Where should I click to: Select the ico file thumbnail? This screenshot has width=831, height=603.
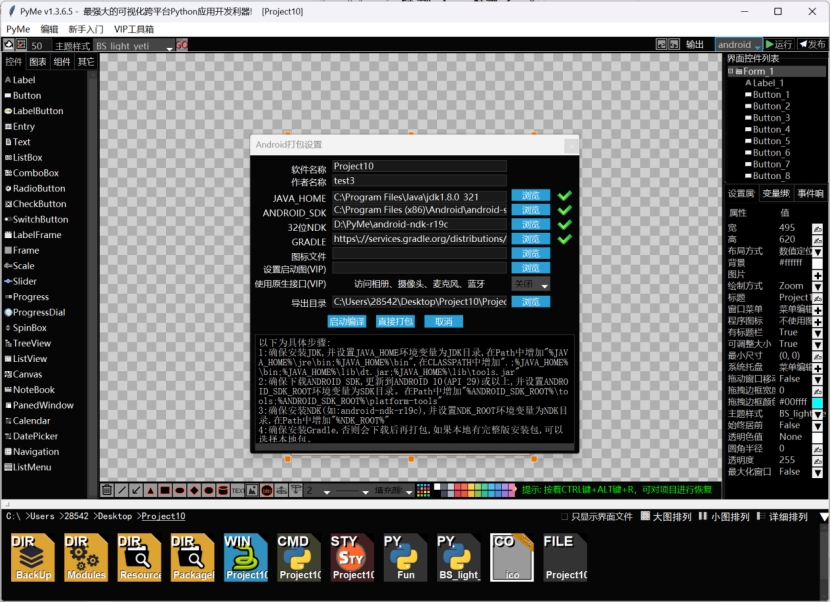tap(511, 557)
